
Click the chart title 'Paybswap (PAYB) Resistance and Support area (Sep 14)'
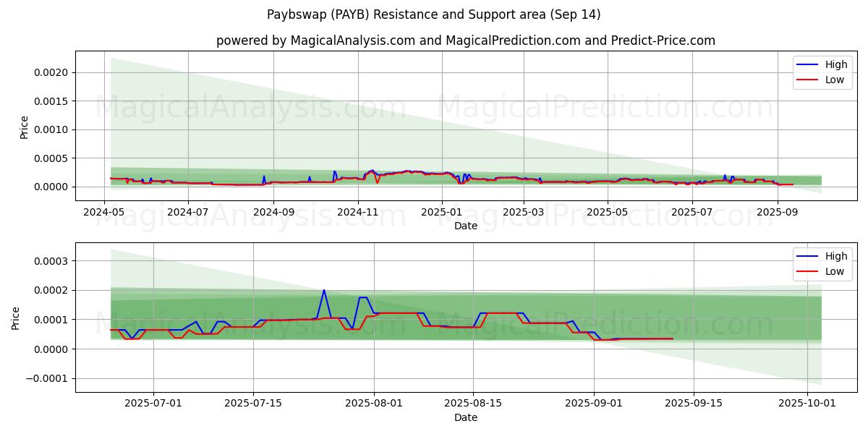[433, 14]
